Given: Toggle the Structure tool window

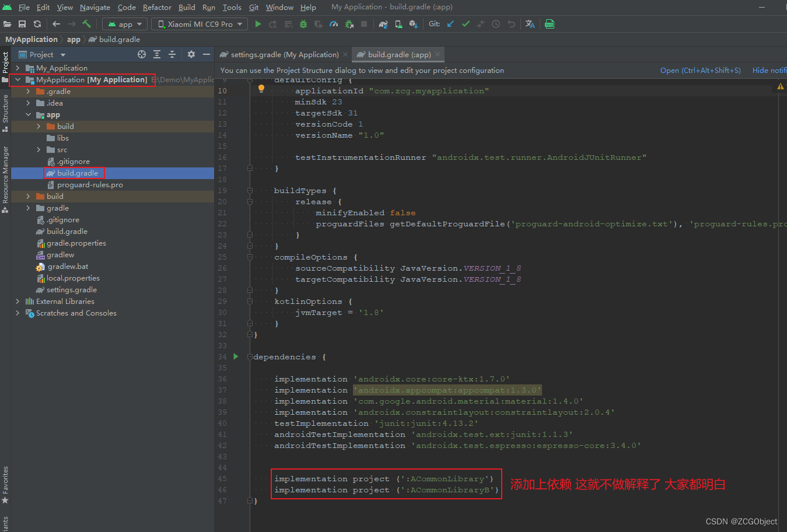Looking at the screenshot, I should [x=5, y=108].
